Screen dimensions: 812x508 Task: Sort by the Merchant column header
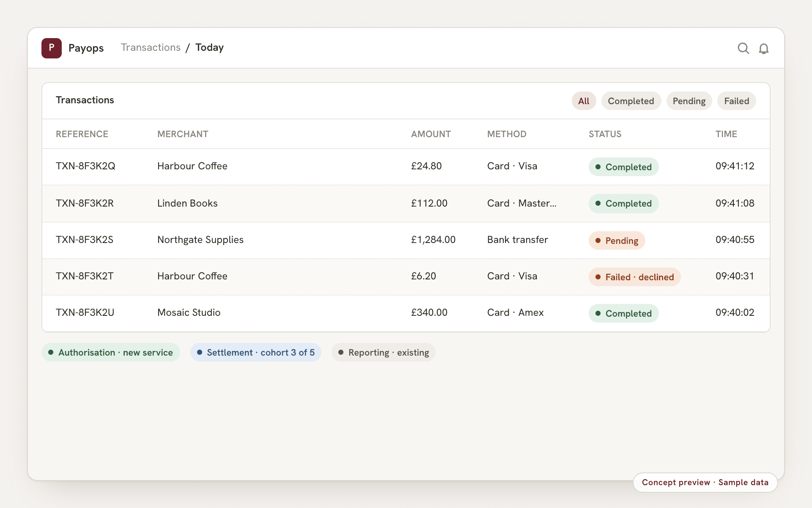click(x=183, y=134)
